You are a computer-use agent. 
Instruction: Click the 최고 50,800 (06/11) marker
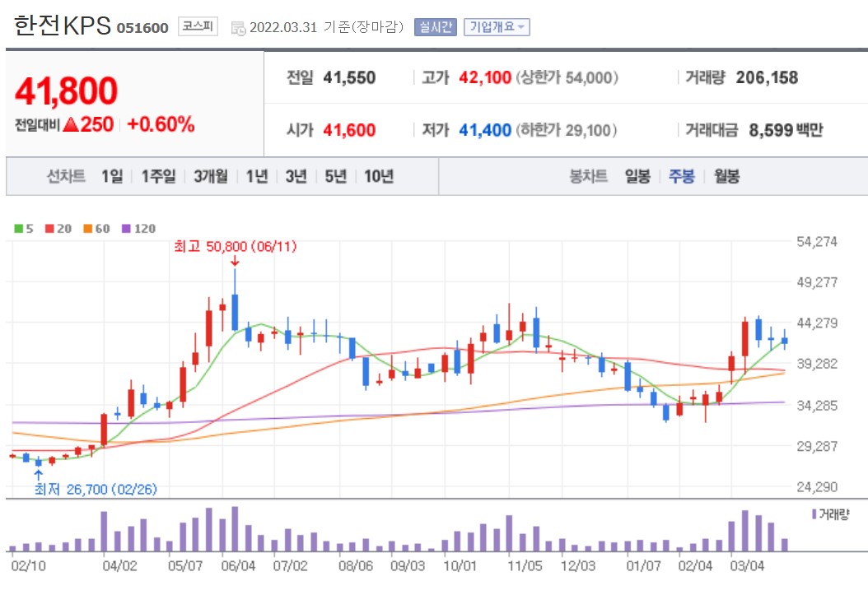pos(236,246)
